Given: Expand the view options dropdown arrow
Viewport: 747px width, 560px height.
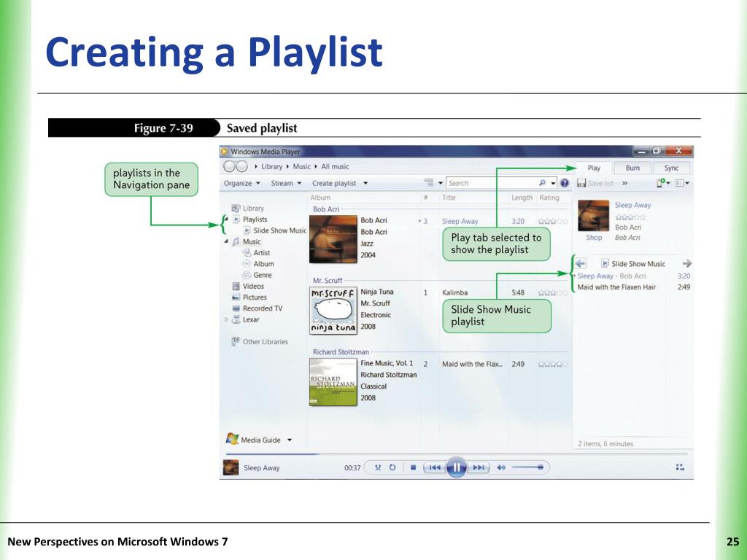Looking at the screenshot, I should coord(441,183).
